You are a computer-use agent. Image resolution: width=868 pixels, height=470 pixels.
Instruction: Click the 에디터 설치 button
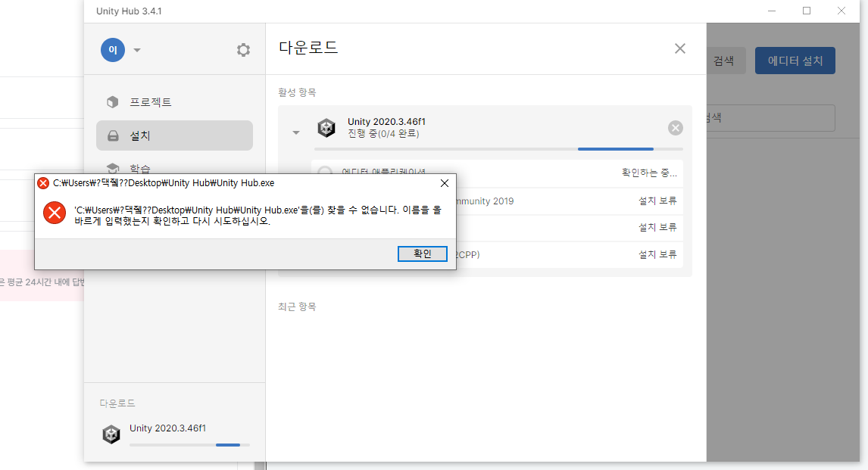point(795,61)
